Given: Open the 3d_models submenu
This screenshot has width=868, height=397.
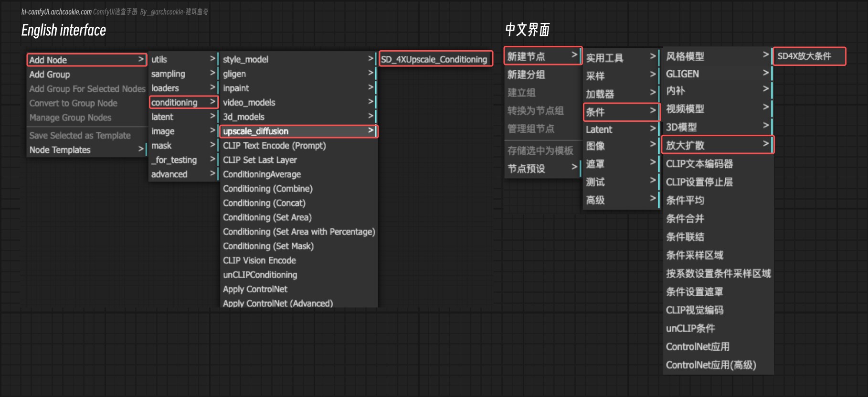Looking at the screenshot, I should pyautogui.click(x=298, y=117).
